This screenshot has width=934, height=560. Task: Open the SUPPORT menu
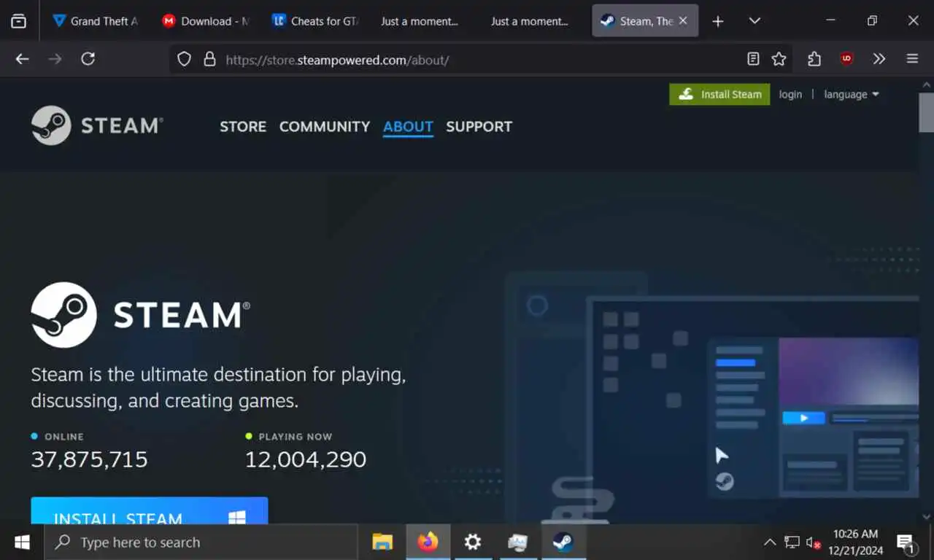(x=479, y=126)
